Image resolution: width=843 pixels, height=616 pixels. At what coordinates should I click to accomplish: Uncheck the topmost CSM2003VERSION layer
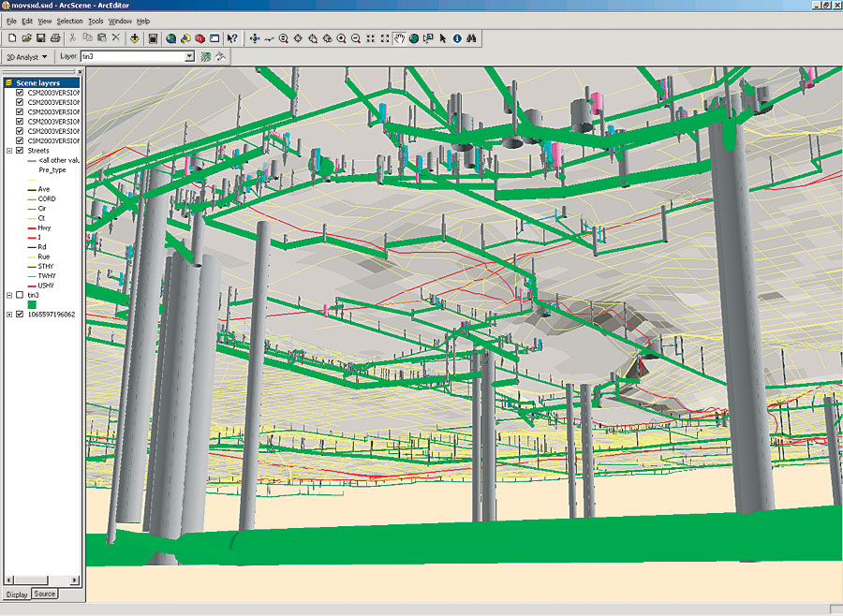point(20,93)
